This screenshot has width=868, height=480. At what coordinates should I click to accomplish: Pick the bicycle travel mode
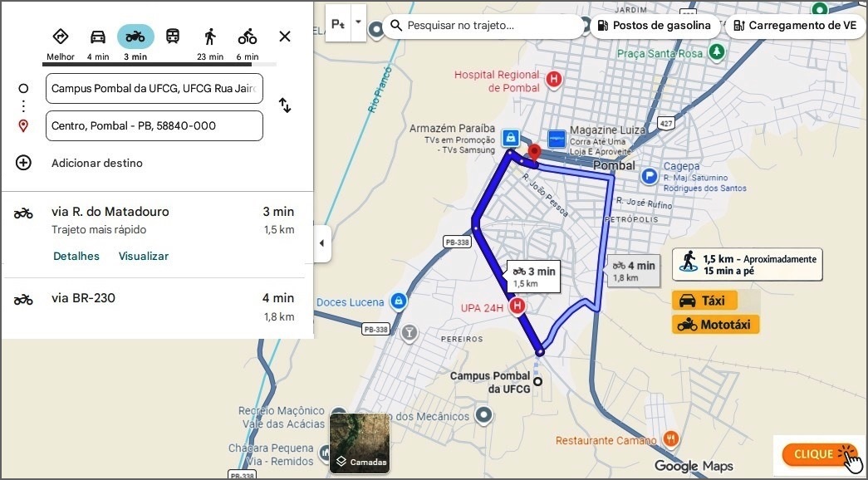[248, 37]
